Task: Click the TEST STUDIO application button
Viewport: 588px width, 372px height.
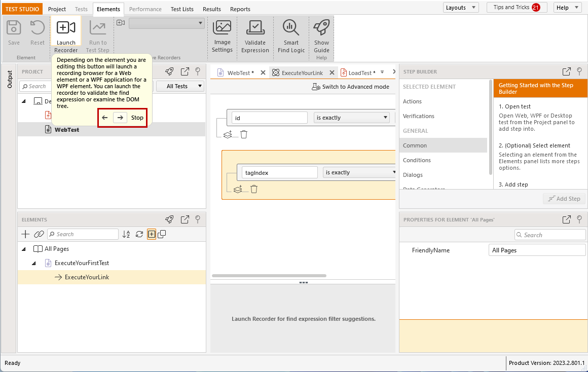Action: click(x=22, y=9)
